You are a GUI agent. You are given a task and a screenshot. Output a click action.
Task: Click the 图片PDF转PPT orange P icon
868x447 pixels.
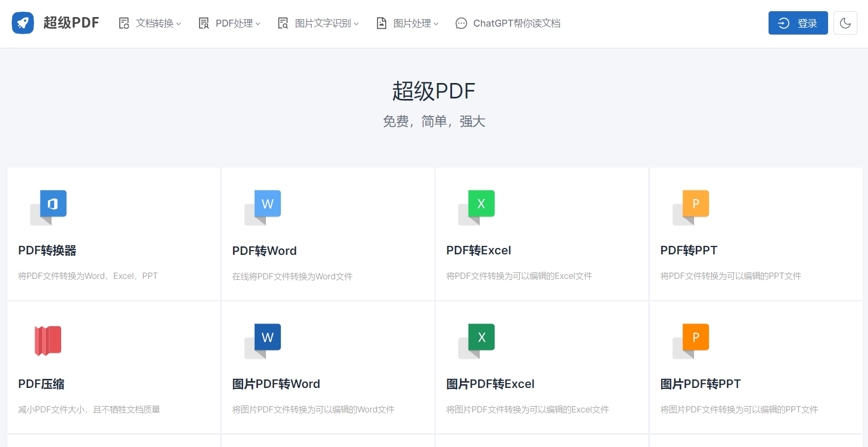[691, 341]
